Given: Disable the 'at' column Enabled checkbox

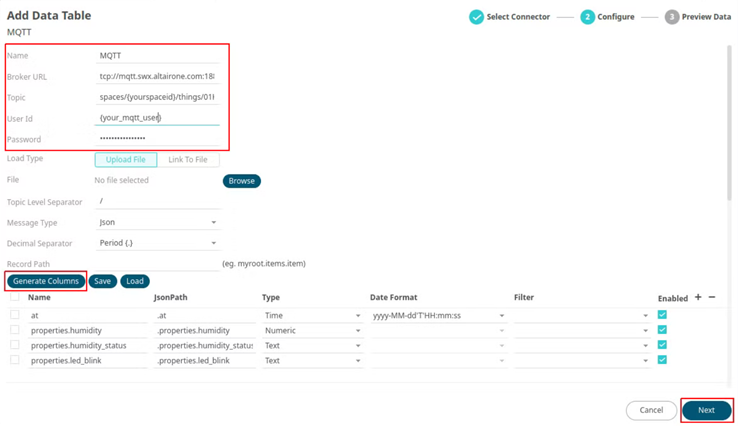Looking at the screenshot, I should coord(662,315).
